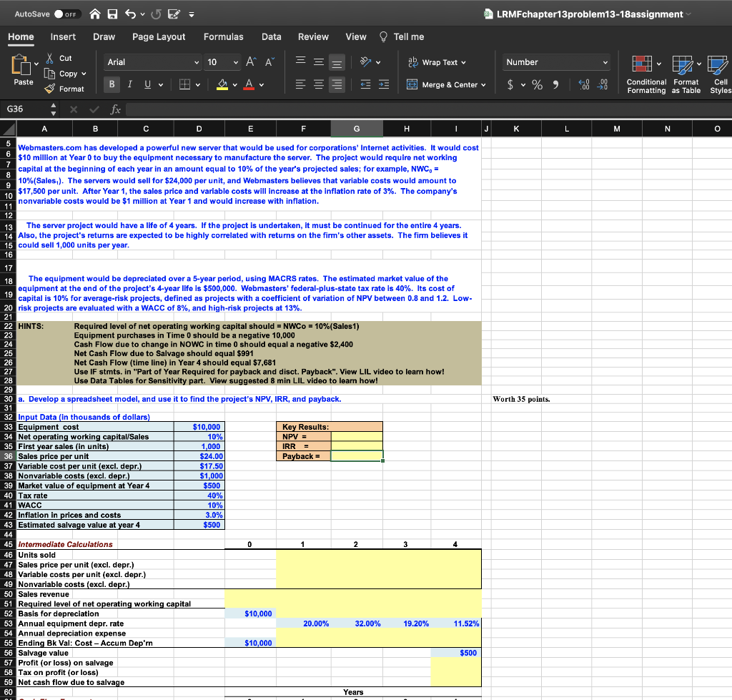
Task: Open the Review tab
Action: (x=312, y=36)
